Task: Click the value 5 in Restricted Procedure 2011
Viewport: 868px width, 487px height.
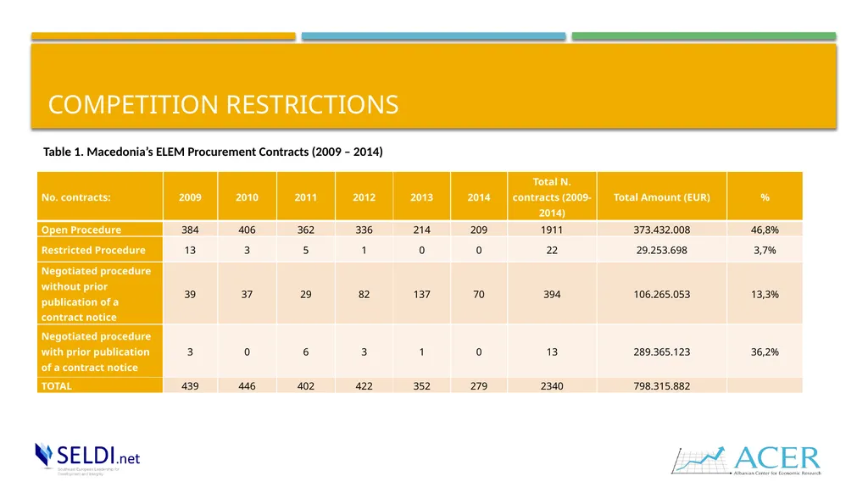Action: [x=305, y=250]
